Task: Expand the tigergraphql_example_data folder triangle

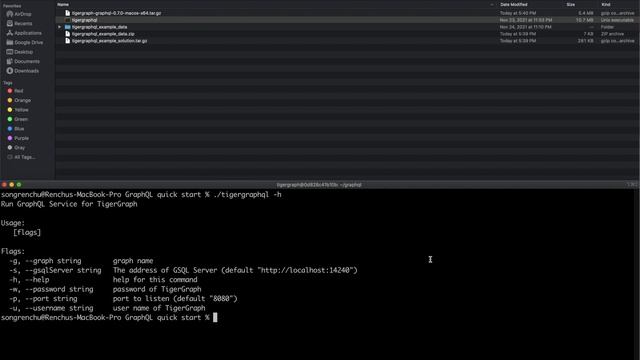Action: tap(60, 27)
